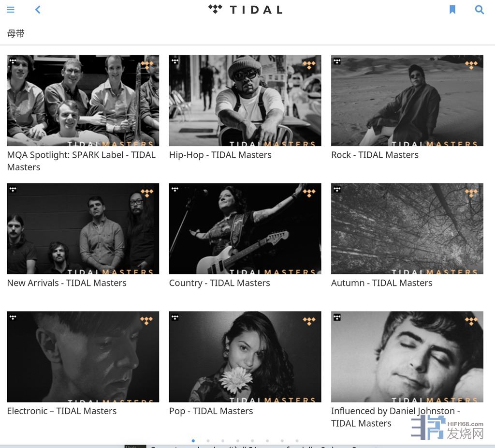495x448 pixels.
Task: Open the Country playlist cover image
Action: pos(245,228)
